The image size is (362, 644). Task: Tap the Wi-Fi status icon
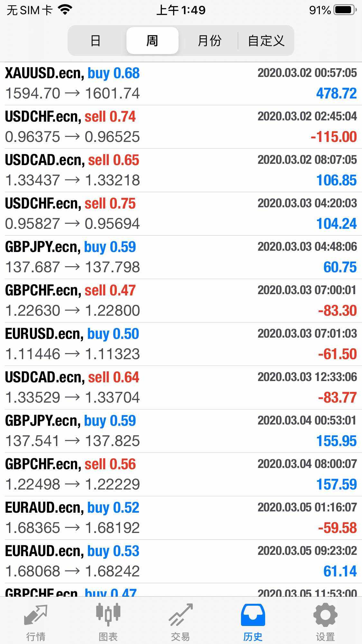pos(65,10)
